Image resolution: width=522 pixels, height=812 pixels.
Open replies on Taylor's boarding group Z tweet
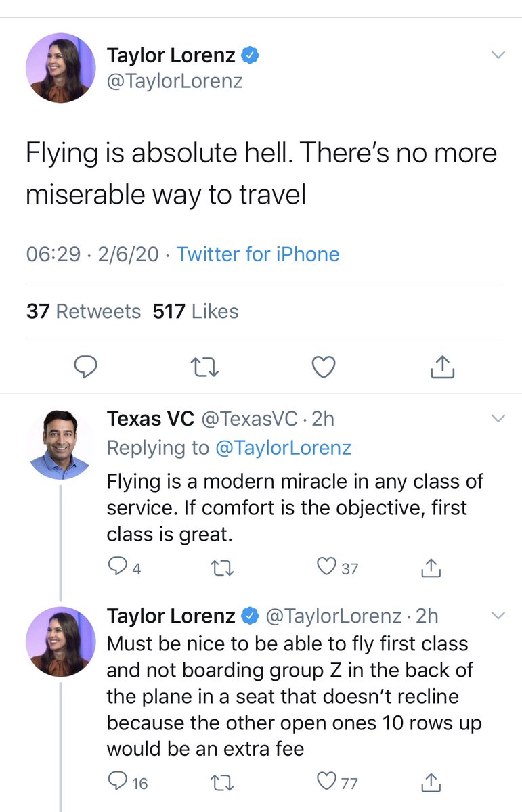[x=118, y=782]
